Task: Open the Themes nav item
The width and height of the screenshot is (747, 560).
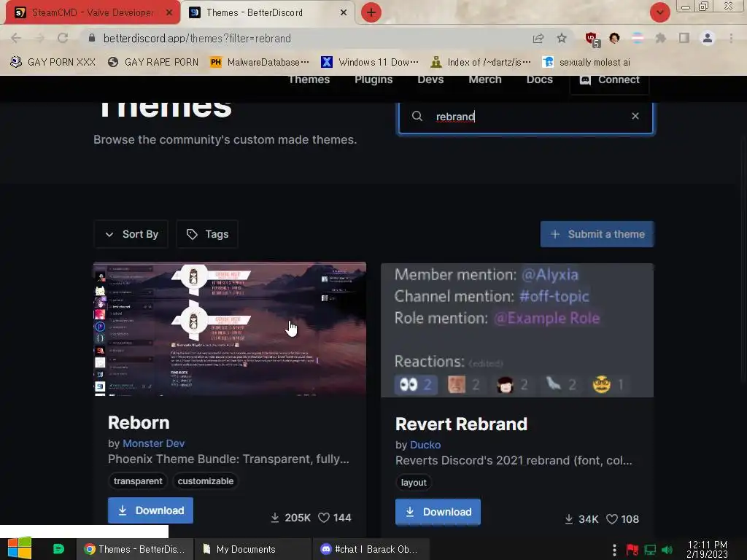Action: pos(309,79)
